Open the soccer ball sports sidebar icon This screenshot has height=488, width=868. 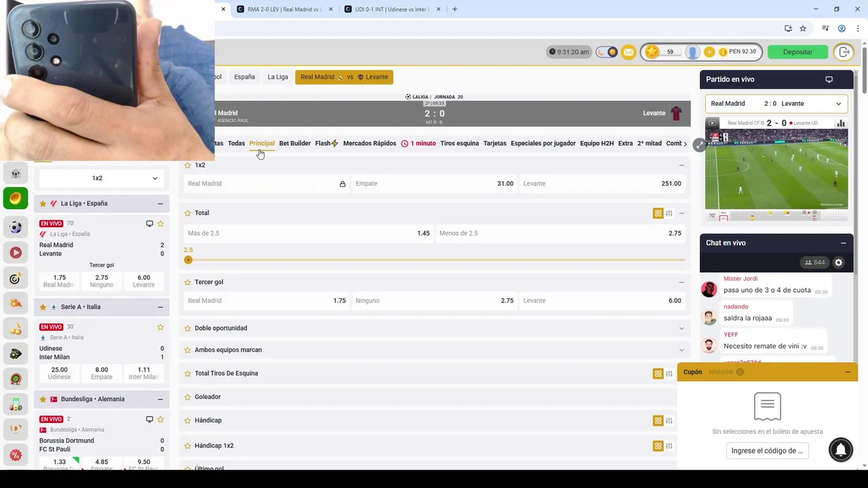click(x=16, y=227)
